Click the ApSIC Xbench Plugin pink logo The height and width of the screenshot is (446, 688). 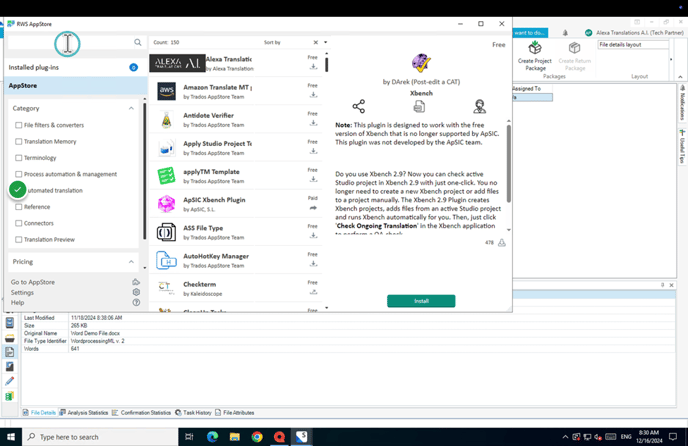167,204
